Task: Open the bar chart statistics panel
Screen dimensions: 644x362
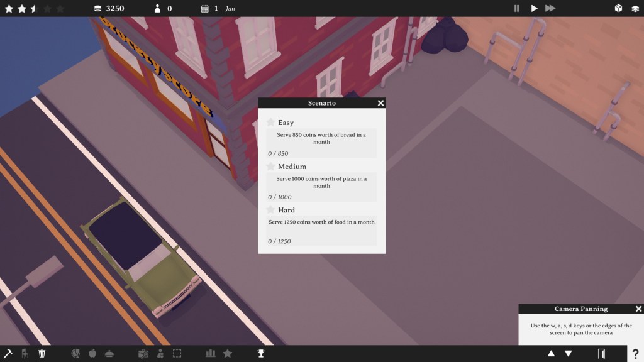Action: coord(211,353)
